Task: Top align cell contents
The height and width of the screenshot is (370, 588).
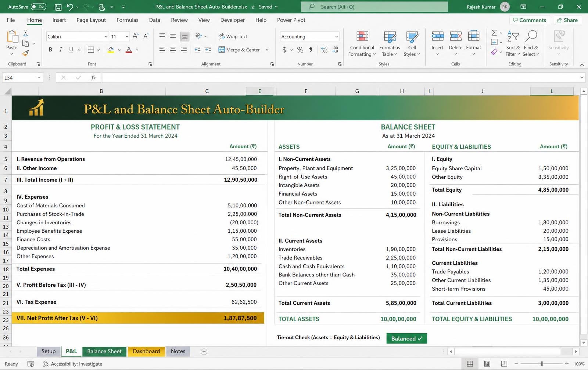Action: pos(162,36)
